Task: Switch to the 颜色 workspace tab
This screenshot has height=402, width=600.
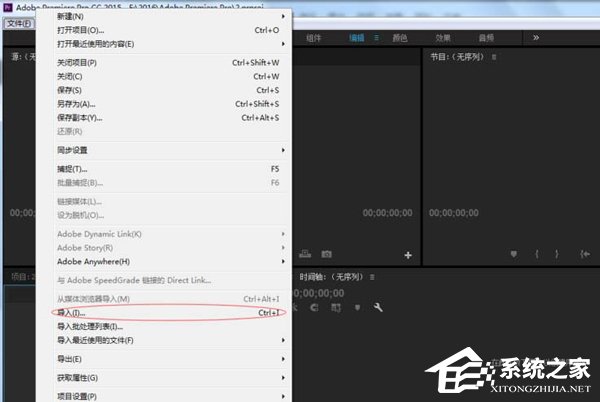Action: coord(400,38)
